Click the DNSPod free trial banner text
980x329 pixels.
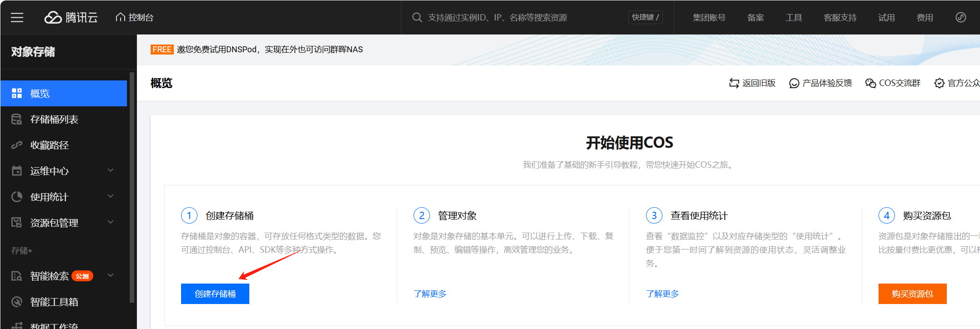(x=270, y=50)
